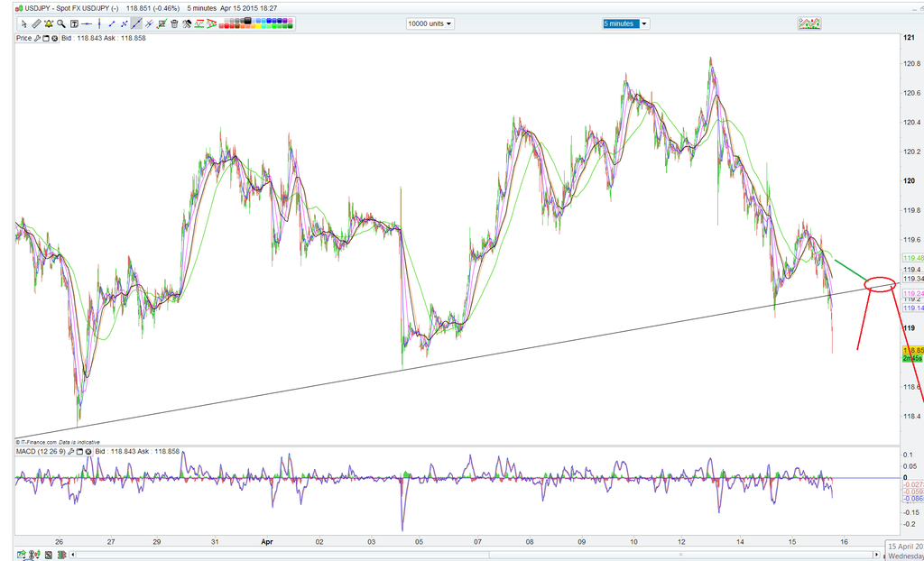Select the short segment drawing tool
Screen dimensions: 924x561
tap(111, 23)
